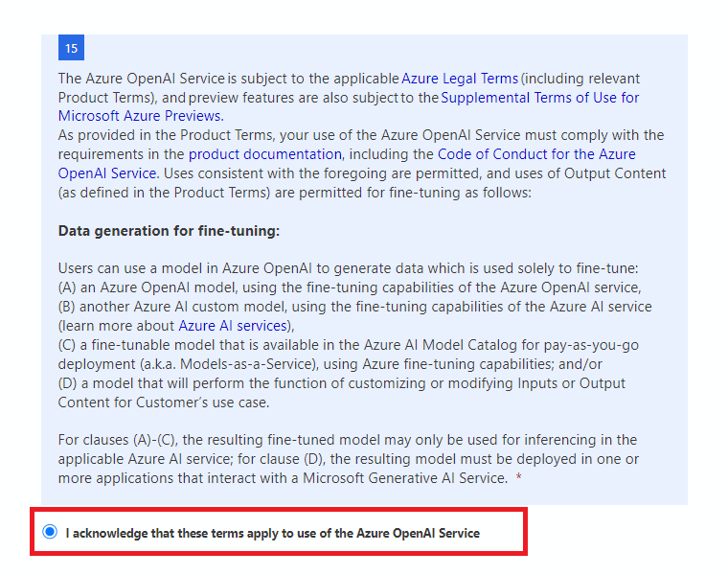
Task: Click the 'I acknowledge that these terms apply' label
Action: 273,533
